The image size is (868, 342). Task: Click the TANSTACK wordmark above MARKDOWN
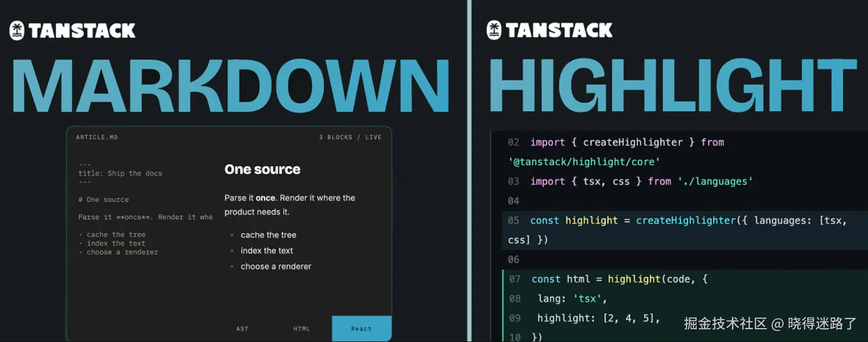click(82, 30)
